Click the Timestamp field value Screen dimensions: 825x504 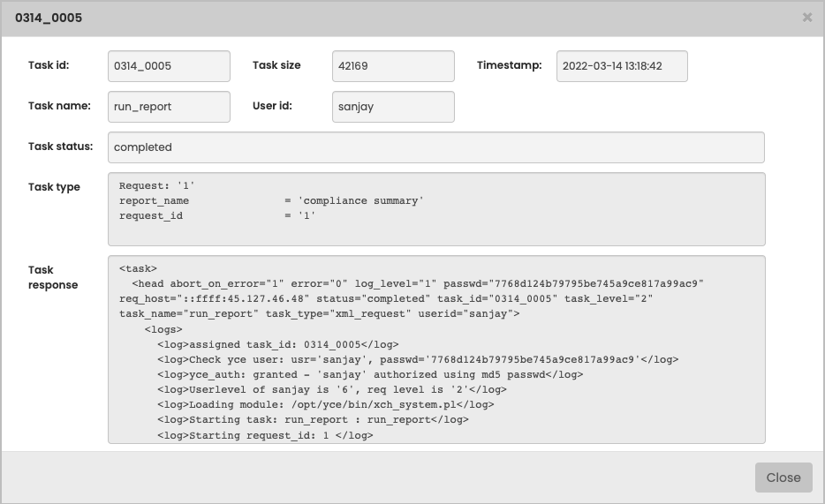pos(622,66)
